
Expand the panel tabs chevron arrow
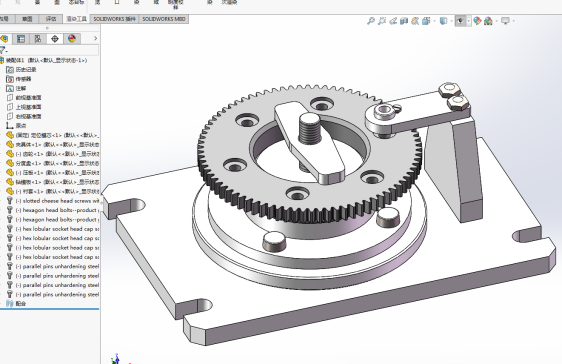pos(95,38)
